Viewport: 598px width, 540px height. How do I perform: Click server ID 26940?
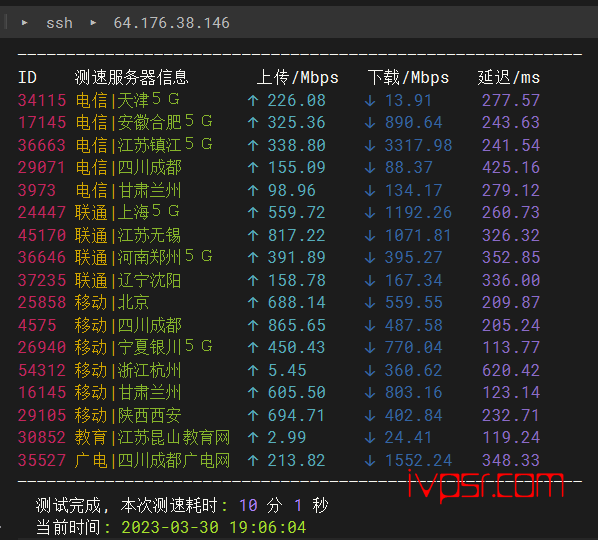pos(42,347)
